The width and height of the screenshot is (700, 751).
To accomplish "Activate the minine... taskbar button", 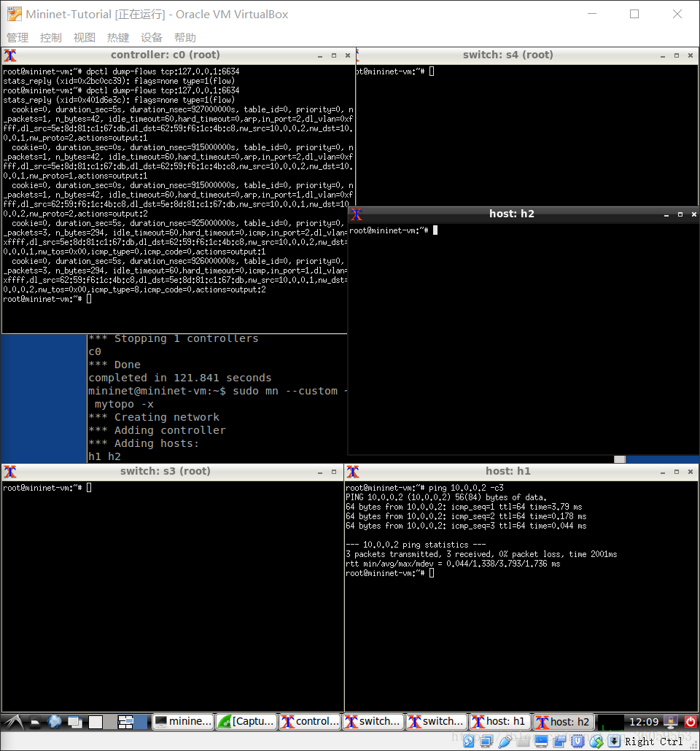I will (x=183, y=722).
